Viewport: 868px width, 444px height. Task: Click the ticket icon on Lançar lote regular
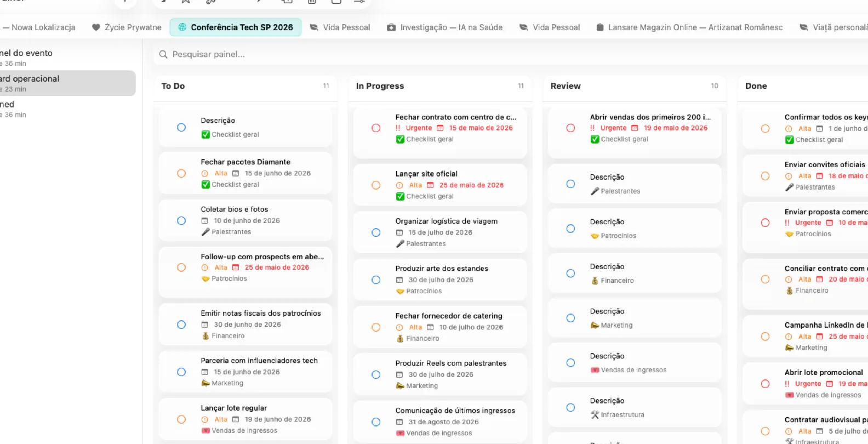(205, 431)
